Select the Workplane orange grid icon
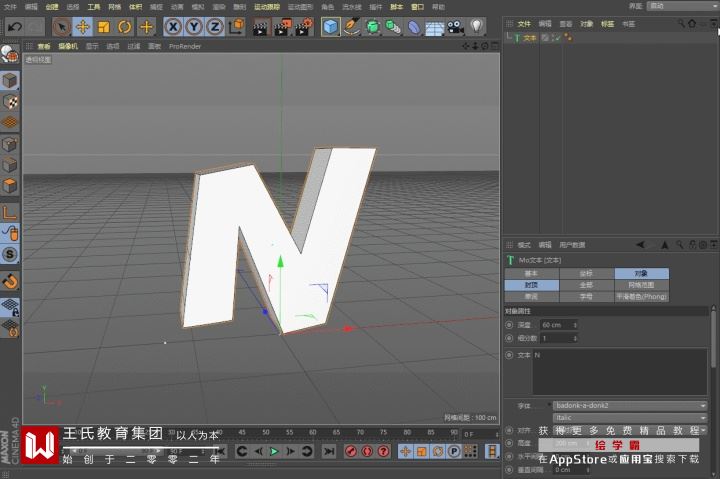Viewport: 720px width, 479px height. [x=10, y=122]
